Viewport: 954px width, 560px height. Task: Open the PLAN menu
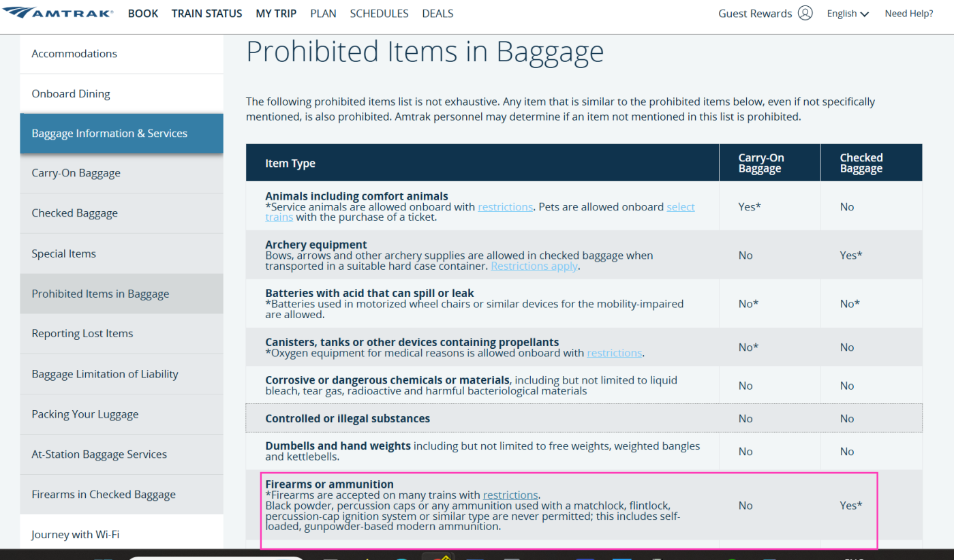[x=323, y=14]
